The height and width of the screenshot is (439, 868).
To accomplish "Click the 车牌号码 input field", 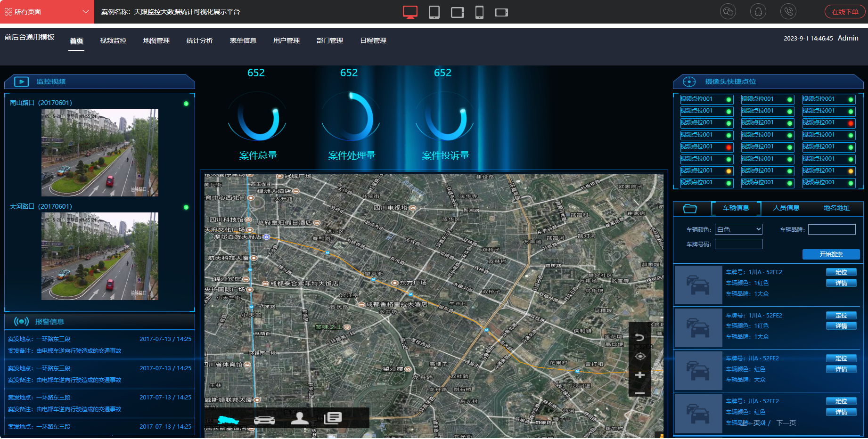I will (738, 244).
